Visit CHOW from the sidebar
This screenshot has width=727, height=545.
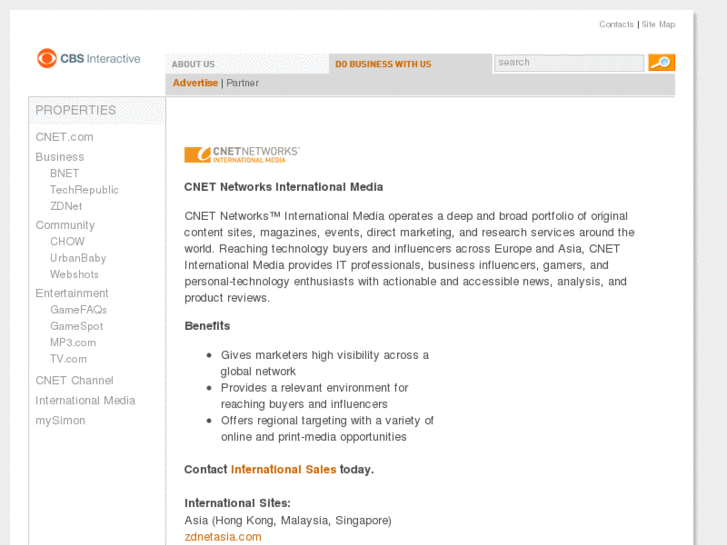click(68, 241)
